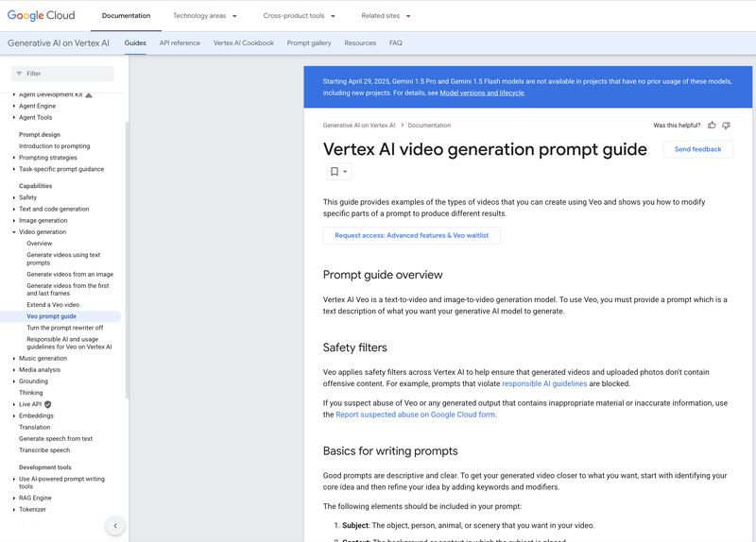Image resolution: width=756 pixels, height=542 pixels.
Task: Open the Transcribe speech page
Action: tap(44, 450)
